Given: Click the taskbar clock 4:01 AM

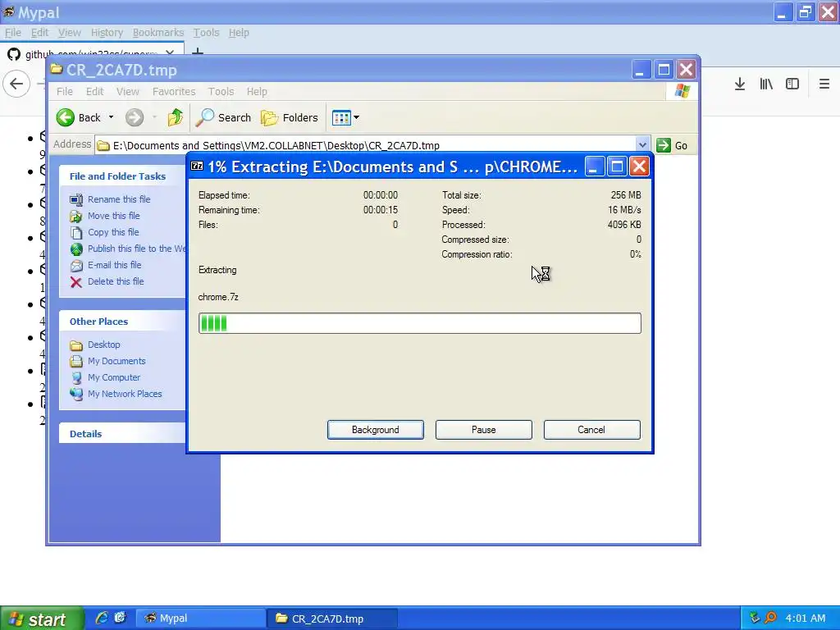Looking at the screenshot, I should click(x=806, y=619).
